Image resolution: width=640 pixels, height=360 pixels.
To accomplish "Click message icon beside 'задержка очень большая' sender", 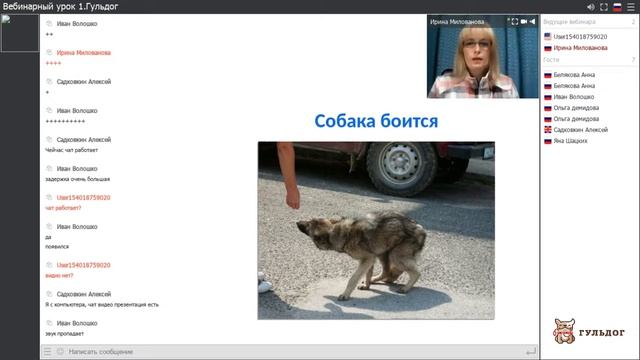I will 49,169.
